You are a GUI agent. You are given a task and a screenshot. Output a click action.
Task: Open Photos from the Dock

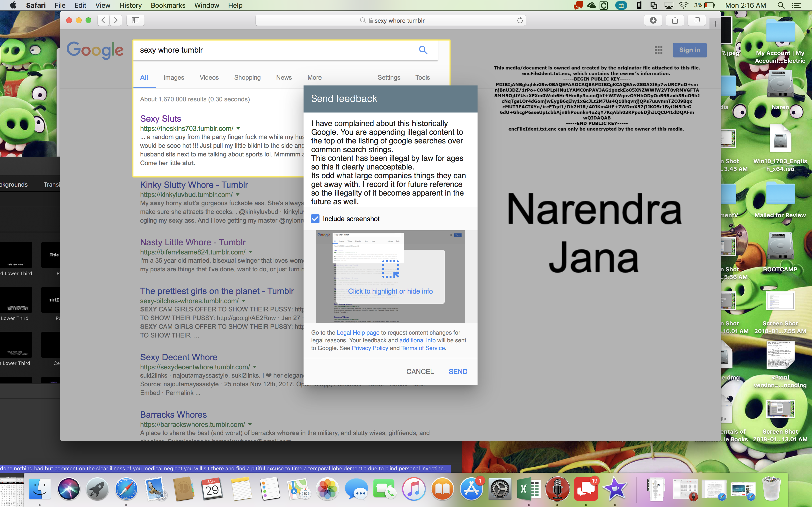(327, 489)
